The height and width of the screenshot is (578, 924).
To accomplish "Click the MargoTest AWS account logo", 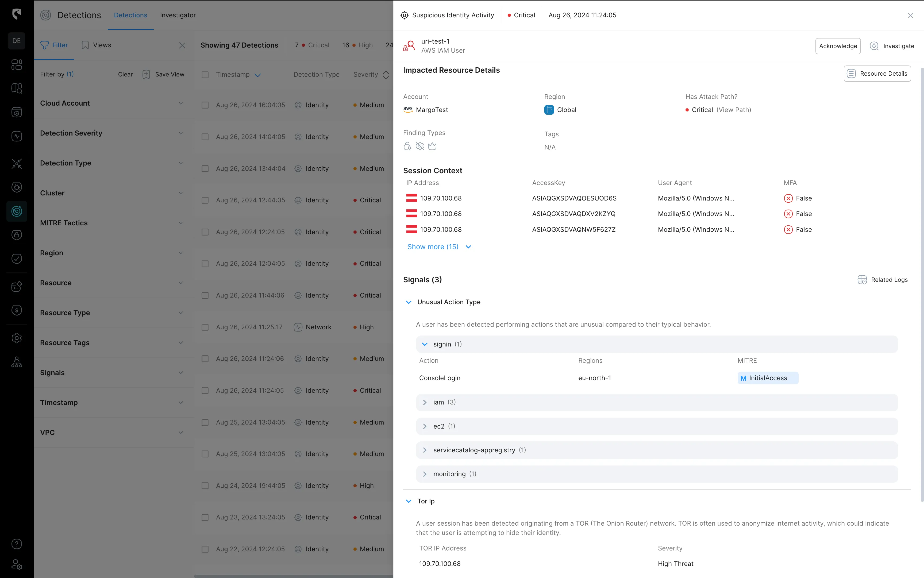I will coord(408,109).
